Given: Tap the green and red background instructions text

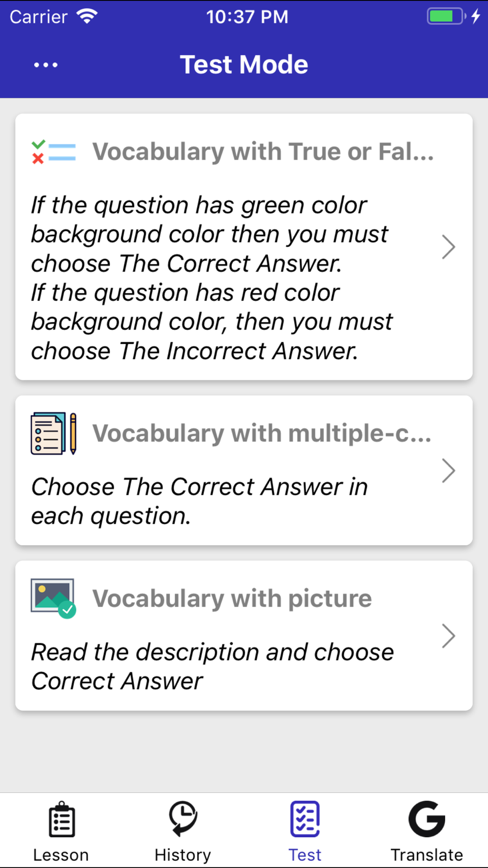Looking at the screenshot, I should (212, 278).
